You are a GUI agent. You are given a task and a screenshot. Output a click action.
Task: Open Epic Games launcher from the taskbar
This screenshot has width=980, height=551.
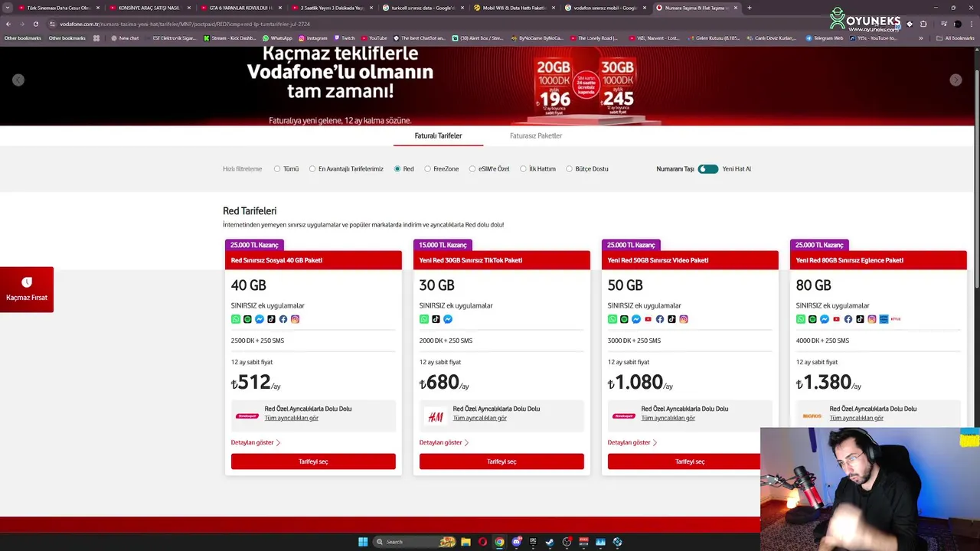pos(533,542)
